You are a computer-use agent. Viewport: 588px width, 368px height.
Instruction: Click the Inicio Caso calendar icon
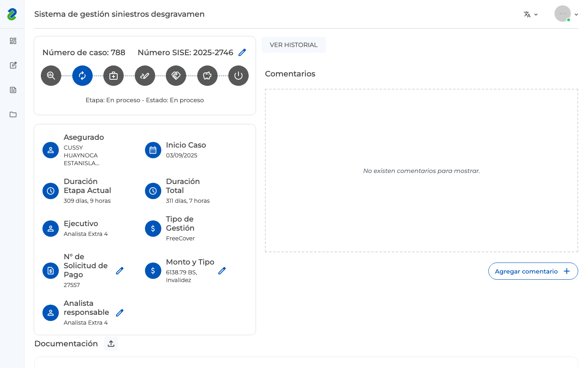click(153, 150)
